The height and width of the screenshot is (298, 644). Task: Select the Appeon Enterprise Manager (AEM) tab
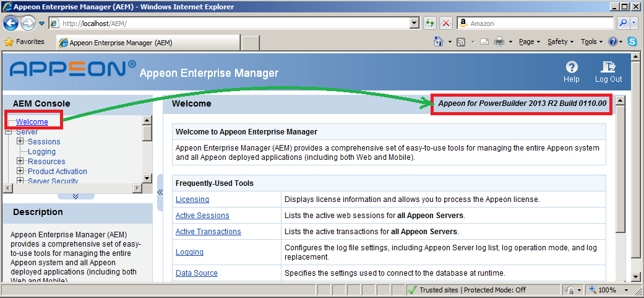click(x=148, y=42)
